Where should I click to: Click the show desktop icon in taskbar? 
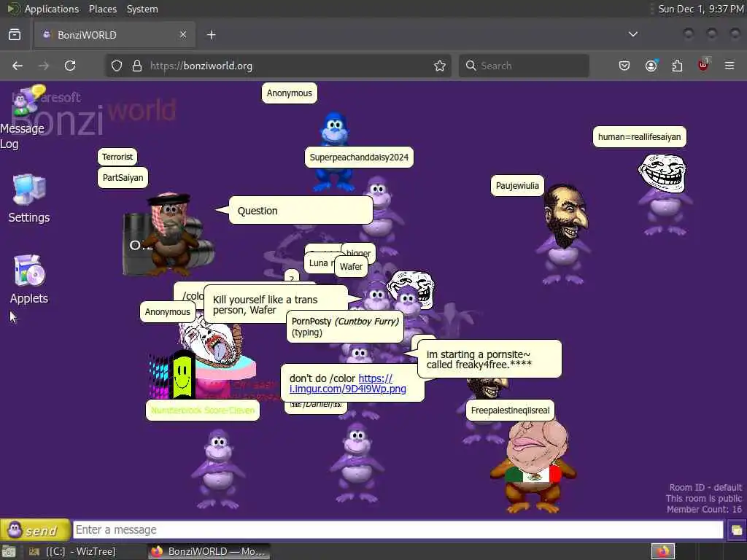(x=9, y=551)
